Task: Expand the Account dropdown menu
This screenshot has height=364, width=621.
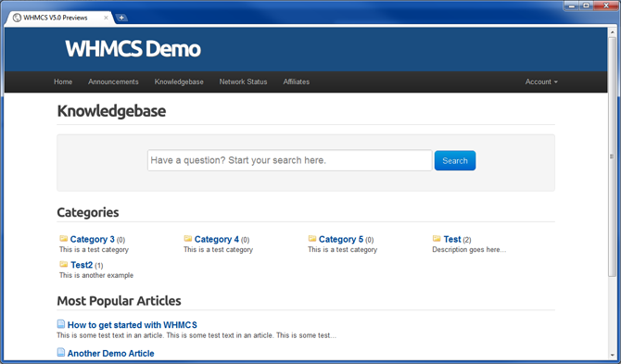Action: [x=541, y=82]
